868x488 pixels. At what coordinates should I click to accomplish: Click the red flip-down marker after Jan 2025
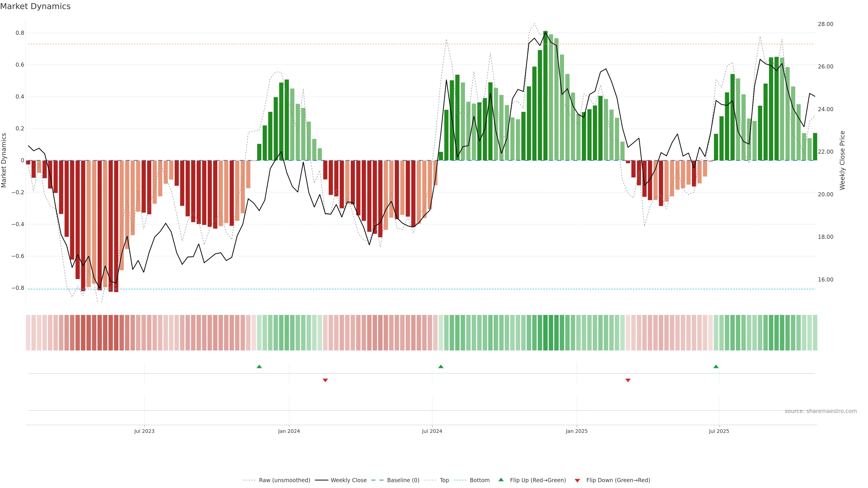[x=628, y=380]
